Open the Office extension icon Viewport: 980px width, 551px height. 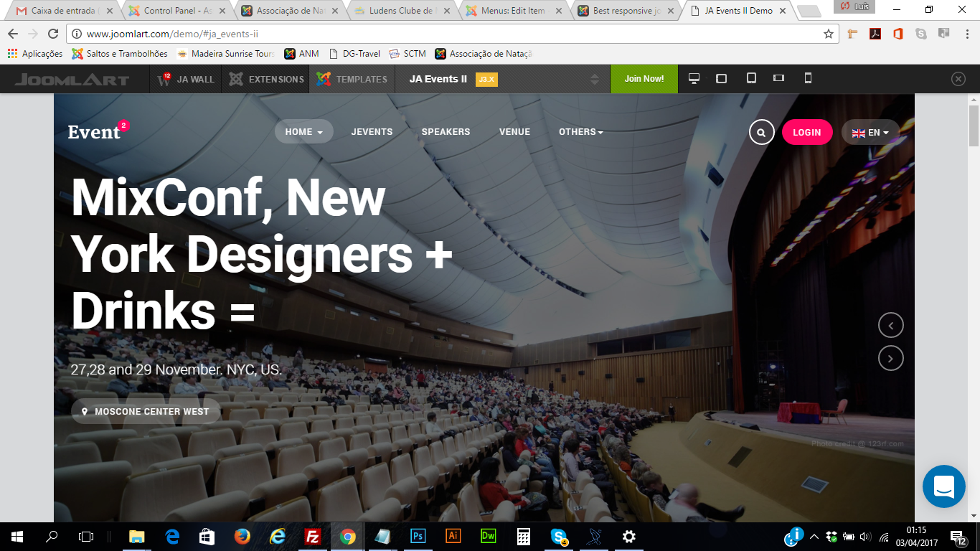[898, 34]
